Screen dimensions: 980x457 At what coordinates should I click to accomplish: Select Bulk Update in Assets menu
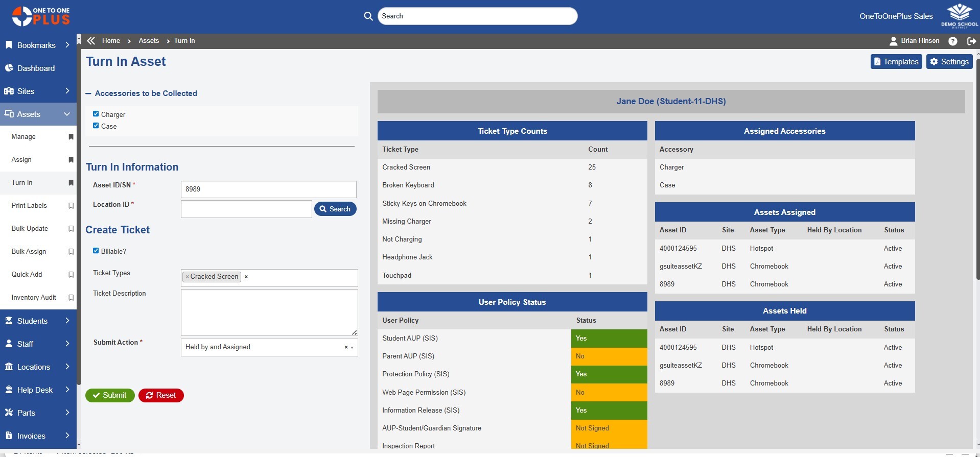pos(30,229)
